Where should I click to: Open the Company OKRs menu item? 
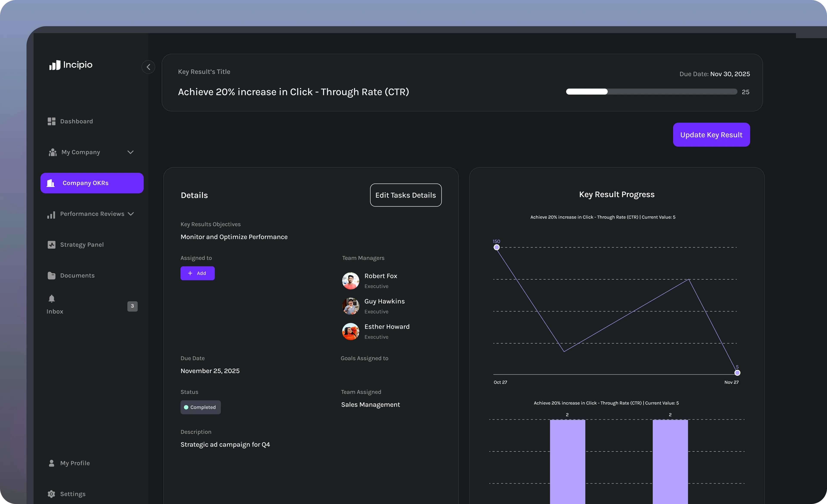(92, 183)
